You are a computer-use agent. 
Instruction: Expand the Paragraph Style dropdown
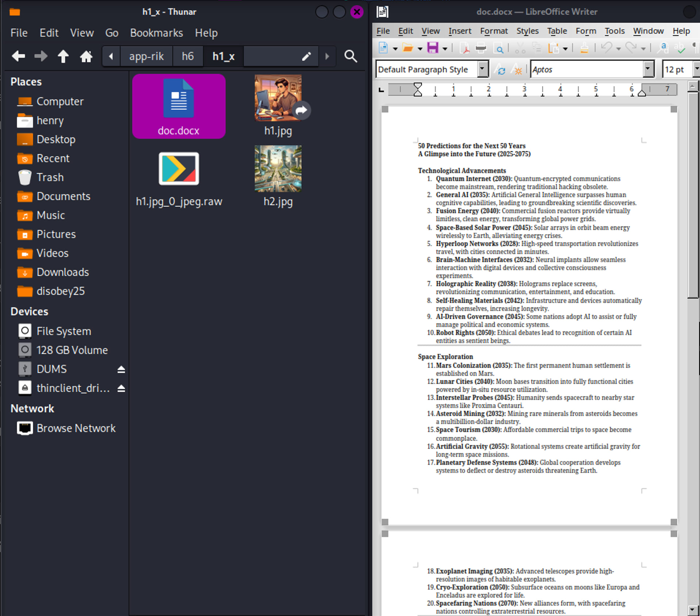tap(482, 69)
